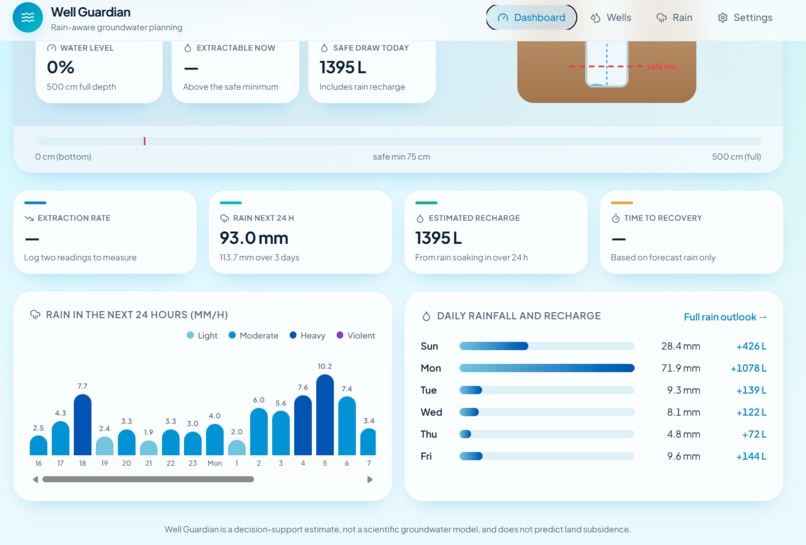
Task: Click the Rain Next 24 H cloud icon
Action: pos(225,218)
